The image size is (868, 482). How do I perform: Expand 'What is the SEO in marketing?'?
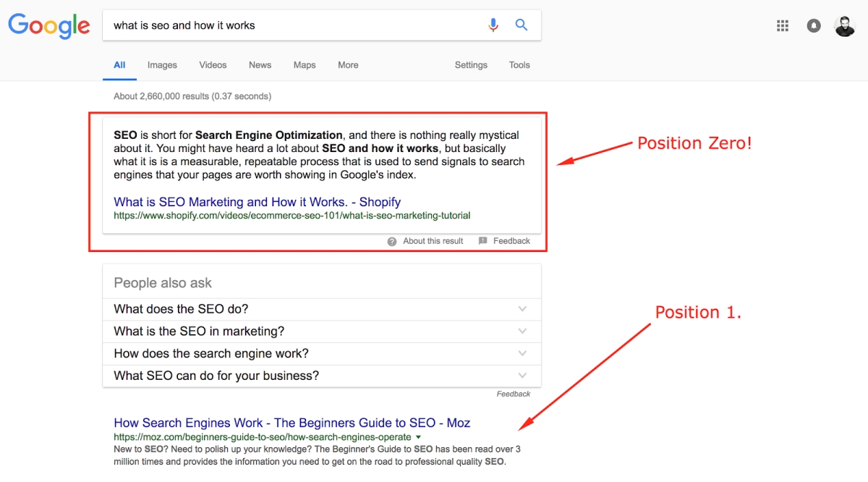click(322, 331)
